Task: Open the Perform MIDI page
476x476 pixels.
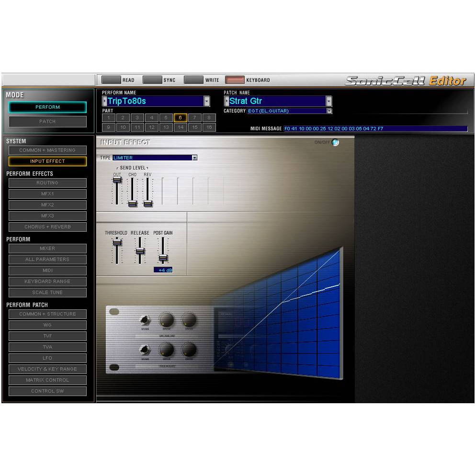Action: point(48,271)
